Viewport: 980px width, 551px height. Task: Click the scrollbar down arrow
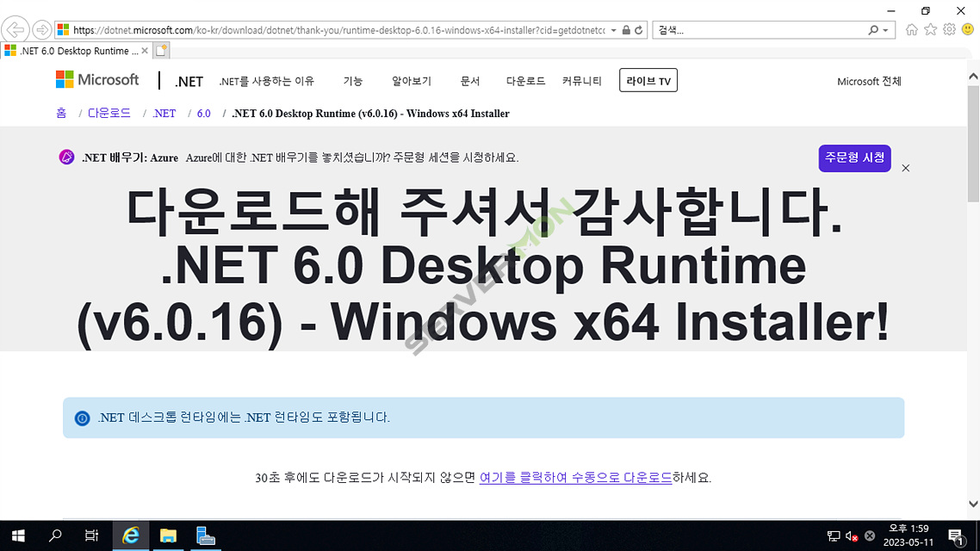(973, 504)
